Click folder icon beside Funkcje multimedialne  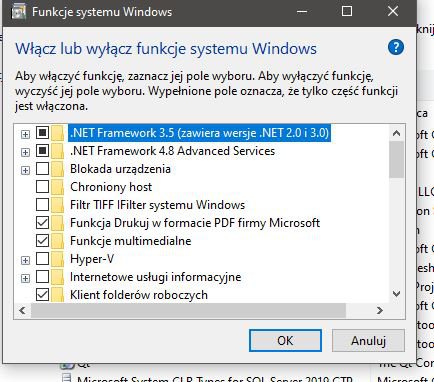pos(57,241)
